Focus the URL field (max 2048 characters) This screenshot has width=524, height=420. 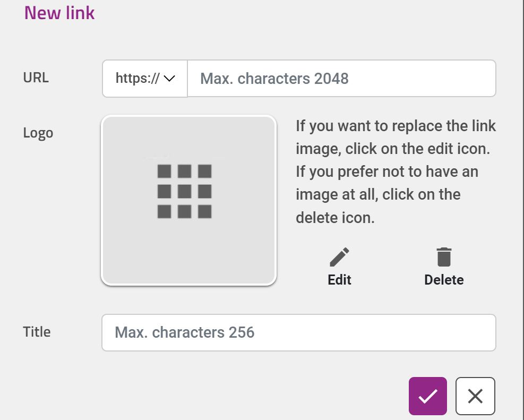click(341, 79)
